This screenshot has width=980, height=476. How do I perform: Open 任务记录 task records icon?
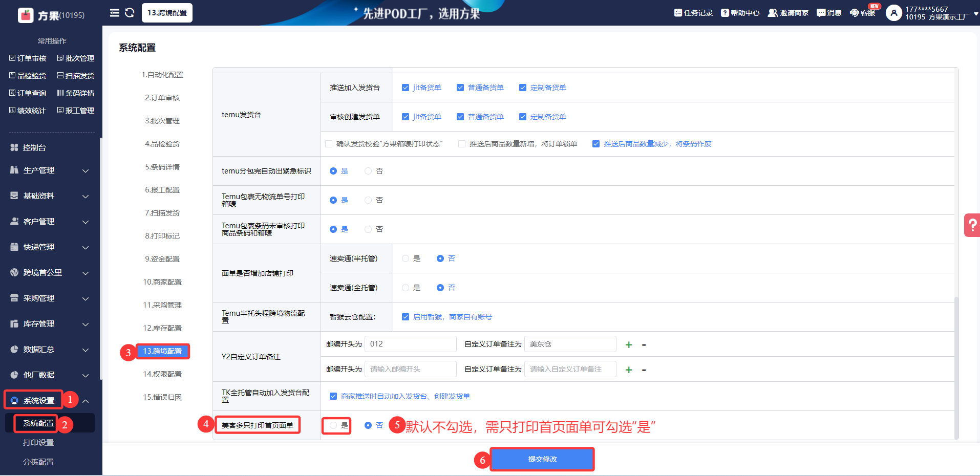(x=693, y=13)
